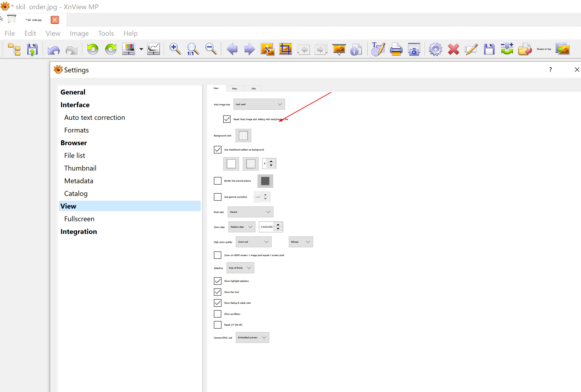
Task: Open the Auto image size dropdown
Action: [259, 104]
